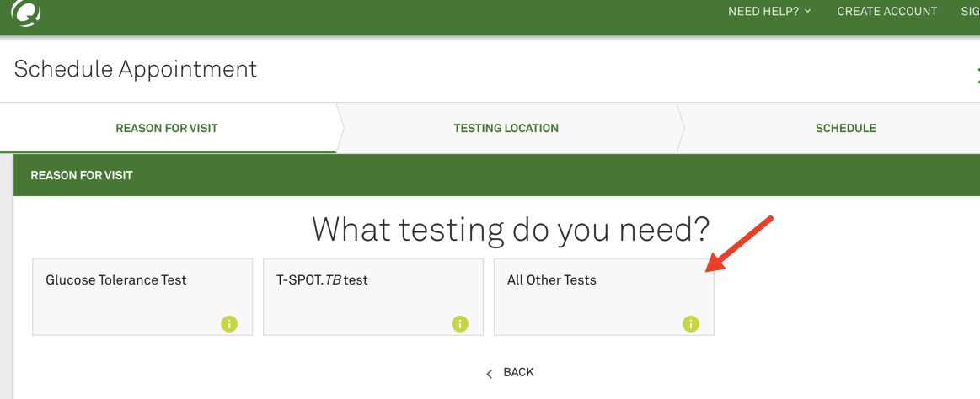Go back using the BACK link

point(518,372)
